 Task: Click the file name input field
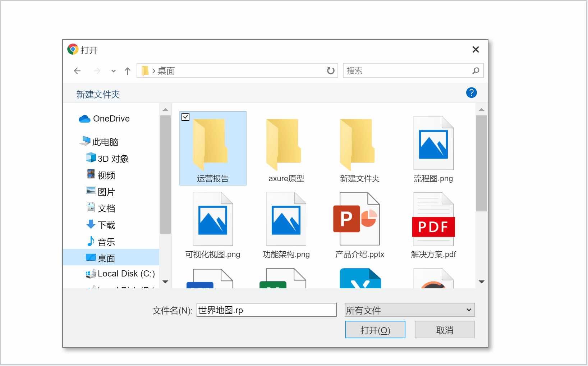[266, 310]
